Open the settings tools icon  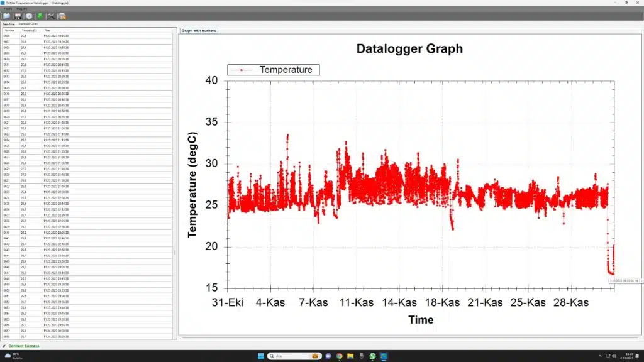[x=51, y=16]
